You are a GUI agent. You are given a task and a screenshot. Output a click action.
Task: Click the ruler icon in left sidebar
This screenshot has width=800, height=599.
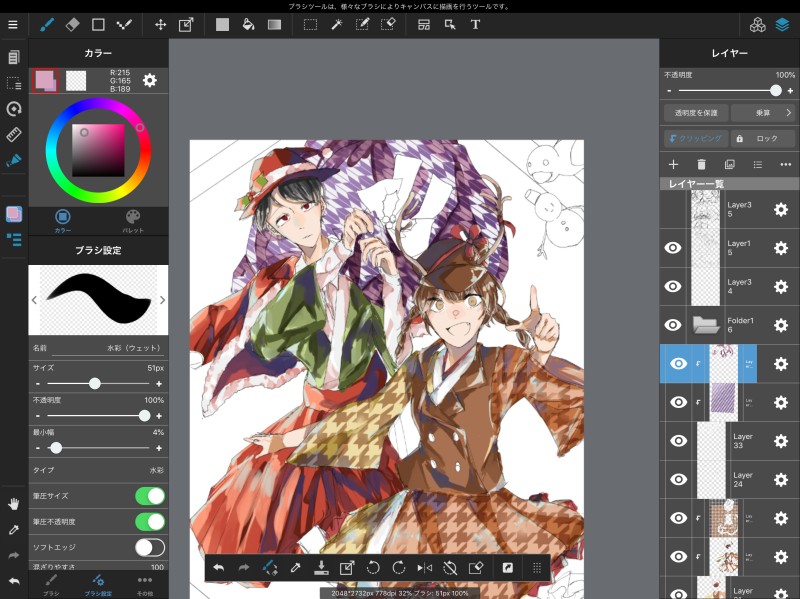[14, 134]
